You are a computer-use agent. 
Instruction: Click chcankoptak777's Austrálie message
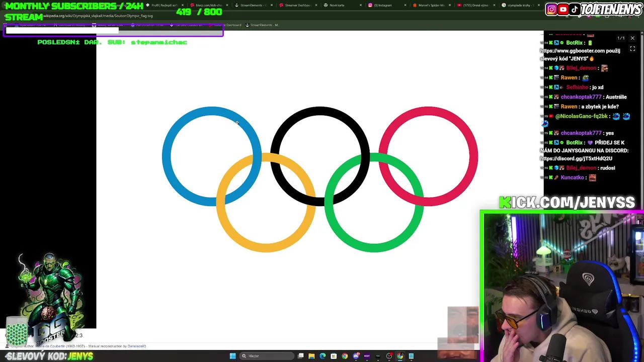(x=616, y=97)
